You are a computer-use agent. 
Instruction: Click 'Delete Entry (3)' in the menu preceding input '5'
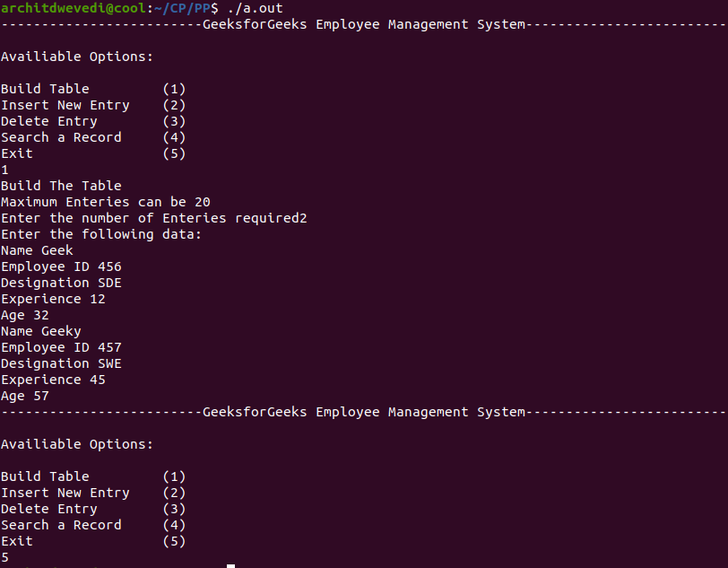pyautogui.click(x=93, y=509)
